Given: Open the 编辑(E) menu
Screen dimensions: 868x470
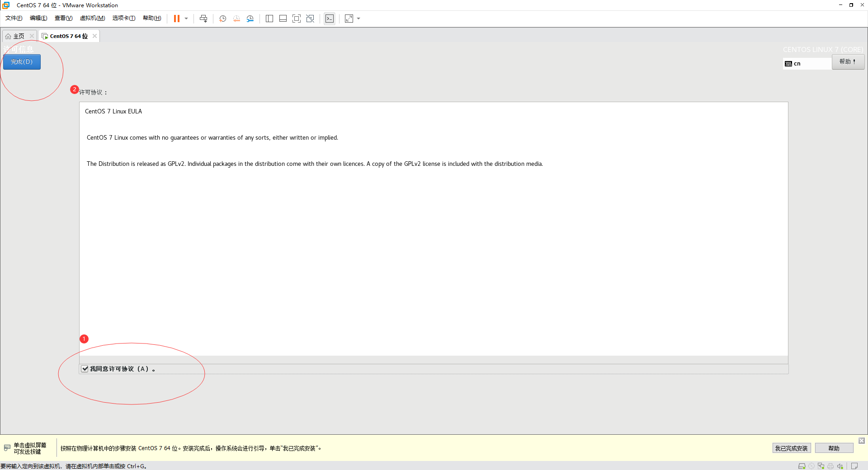Looking at the screenshot, I should click(38, 18).
